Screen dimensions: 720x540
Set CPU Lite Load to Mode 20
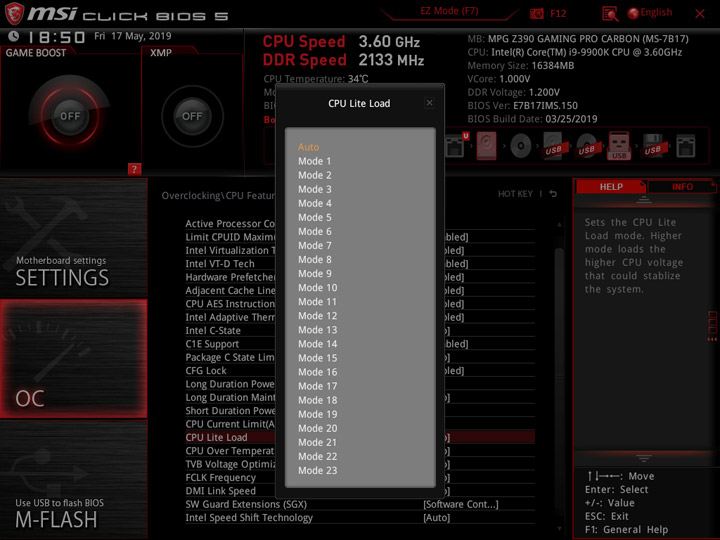317,428
